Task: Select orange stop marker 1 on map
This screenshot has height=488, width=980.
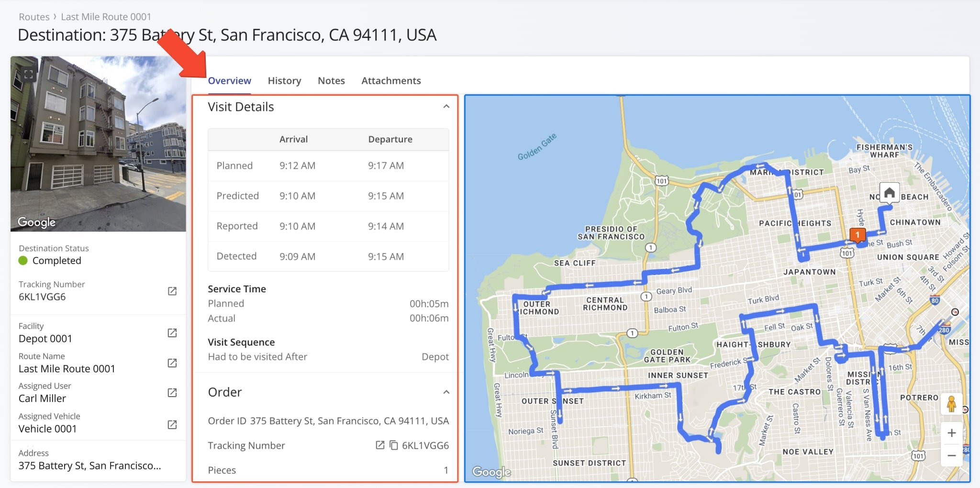Action: [857, 235]
